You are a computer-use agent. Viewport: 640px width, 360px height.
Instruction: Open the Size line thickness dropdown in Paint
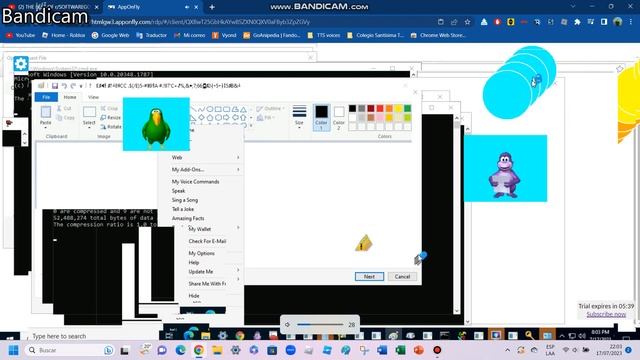(x=299, y=117)
